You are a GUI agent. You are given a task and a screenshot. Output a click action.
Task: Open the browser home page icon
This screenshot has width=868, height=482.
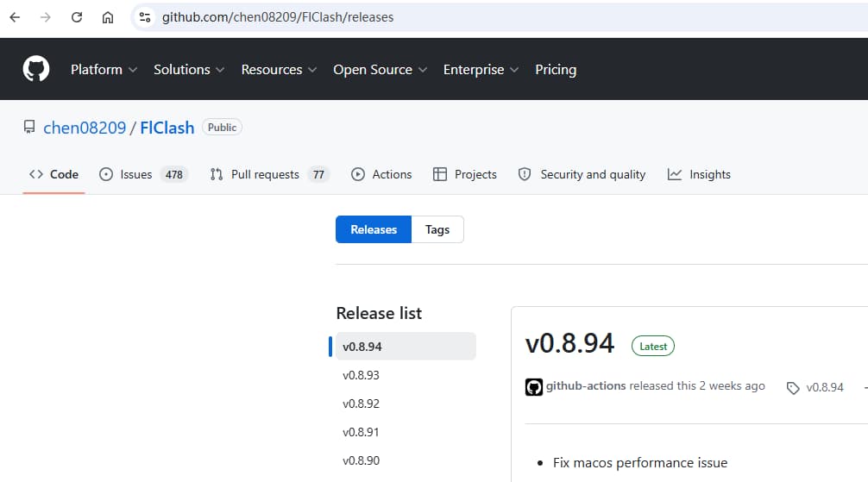point(107,17)
